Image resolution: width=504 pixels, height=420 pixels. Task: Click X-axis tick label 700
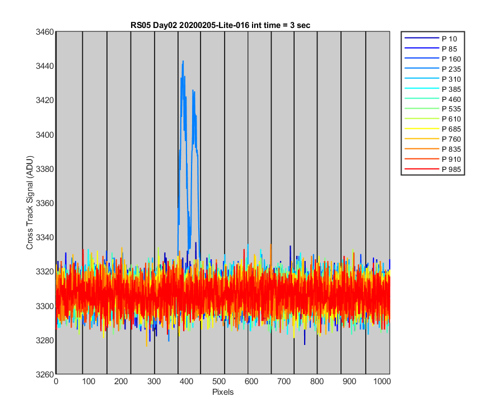click(x=284, y=381)
